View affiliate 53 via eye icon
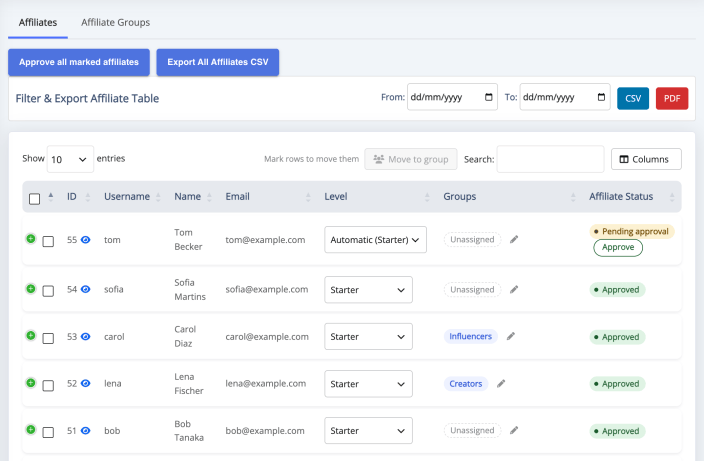Screen dimensions: 704x461 click(x=85, y=337)
